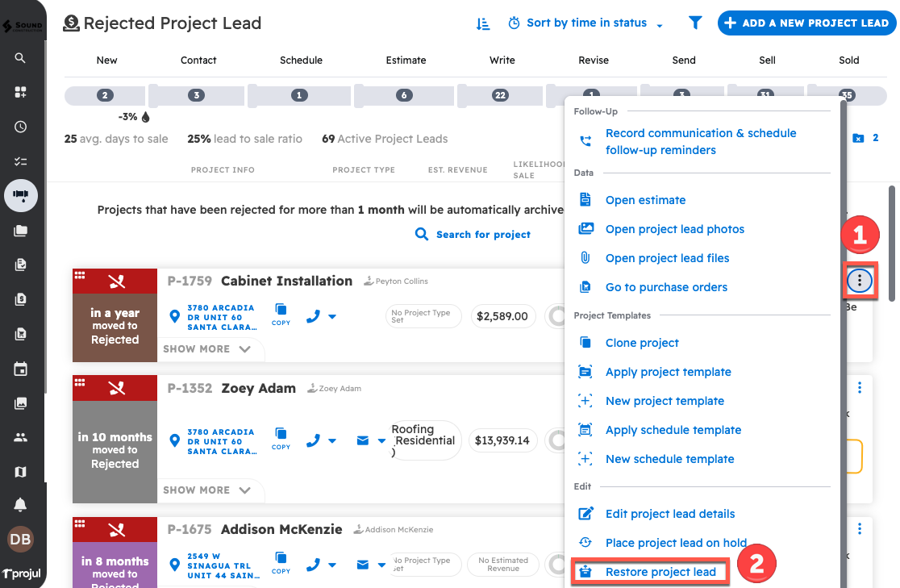The width and height of the screenshot is (900, 588).
Task: Choose Clone project from the menu
Action: pos(641,343)
